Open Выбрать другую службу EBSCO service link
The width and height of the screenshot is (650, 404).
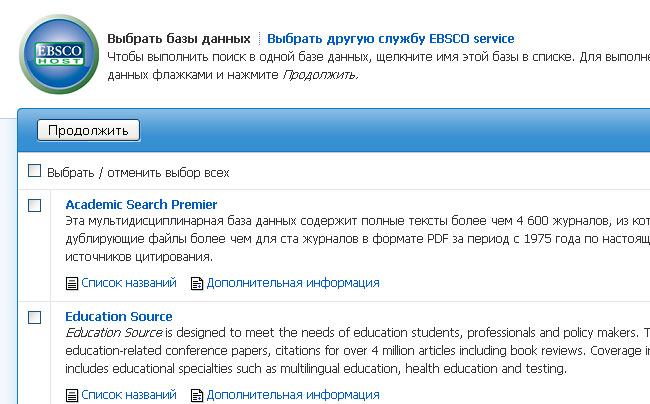390,39
